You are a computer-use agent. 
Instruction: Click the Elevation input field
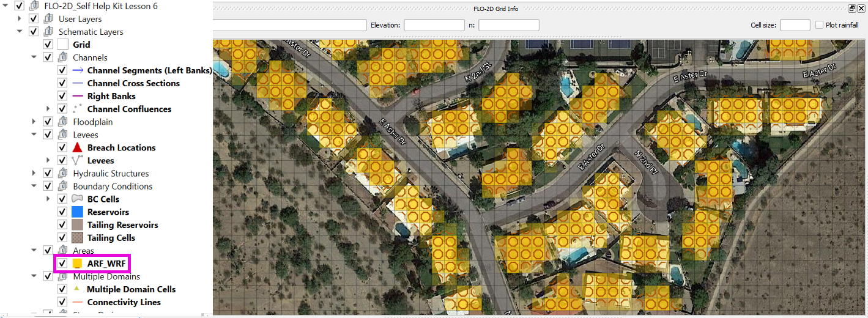pyautogui.click(x=434, y=25)
